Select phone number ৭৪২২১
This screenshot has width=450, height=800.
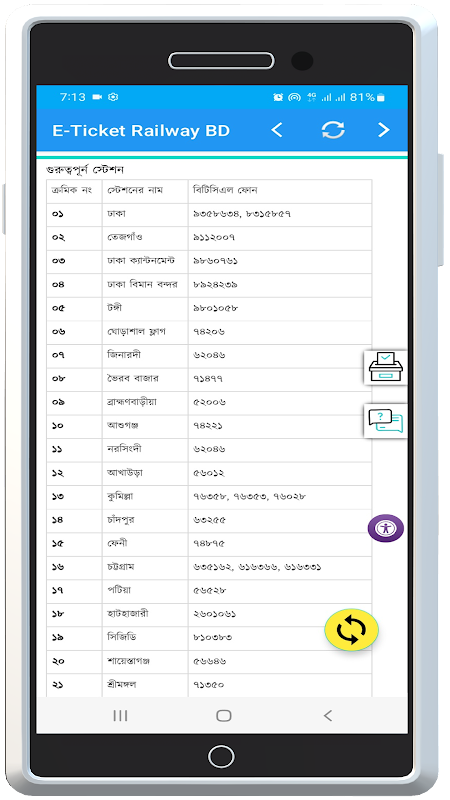[x=208, y=426]
